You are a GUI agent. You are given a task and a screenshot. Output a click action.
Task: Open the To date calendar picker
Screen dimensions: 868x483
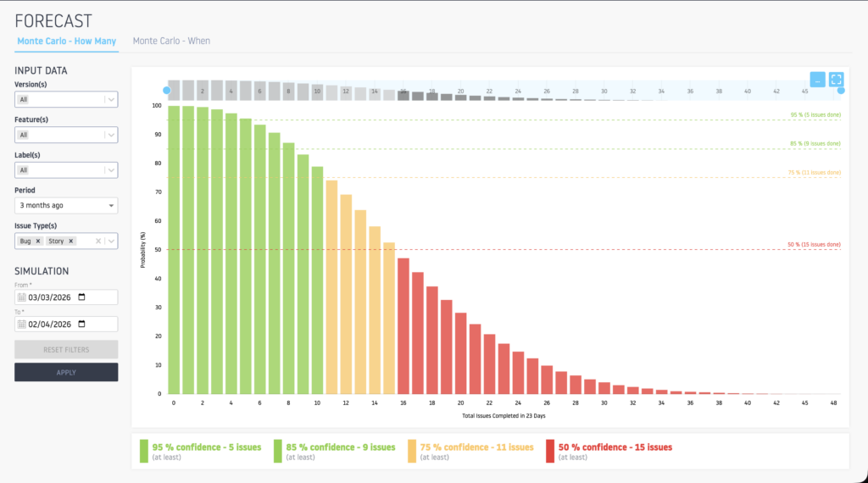pyautogui.click(x=82, y=324)
